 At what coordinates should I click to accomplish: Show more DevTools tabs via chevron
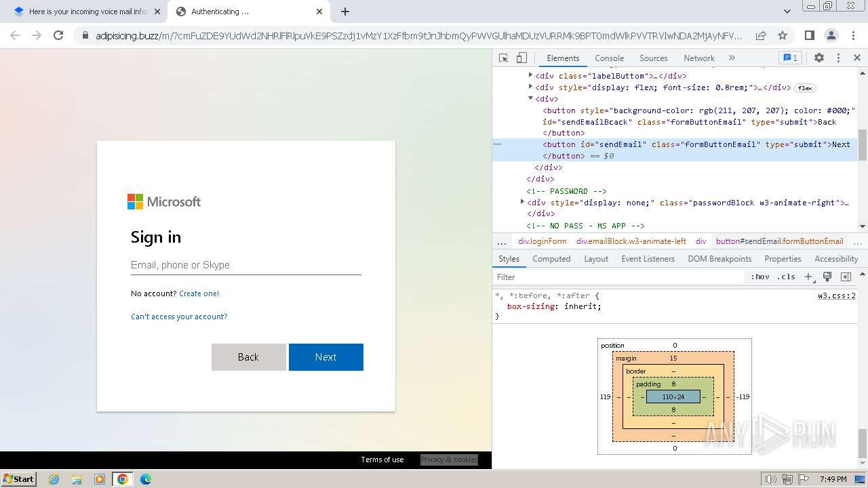pyautogui.click(x=732, y=58)
